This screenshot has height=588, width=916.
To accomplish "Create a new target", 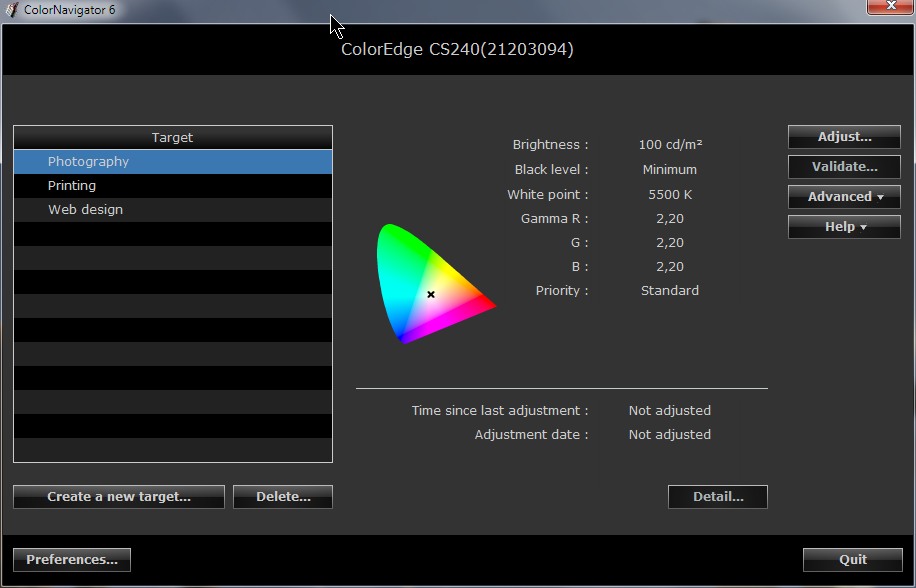I will tap(119, 497).
